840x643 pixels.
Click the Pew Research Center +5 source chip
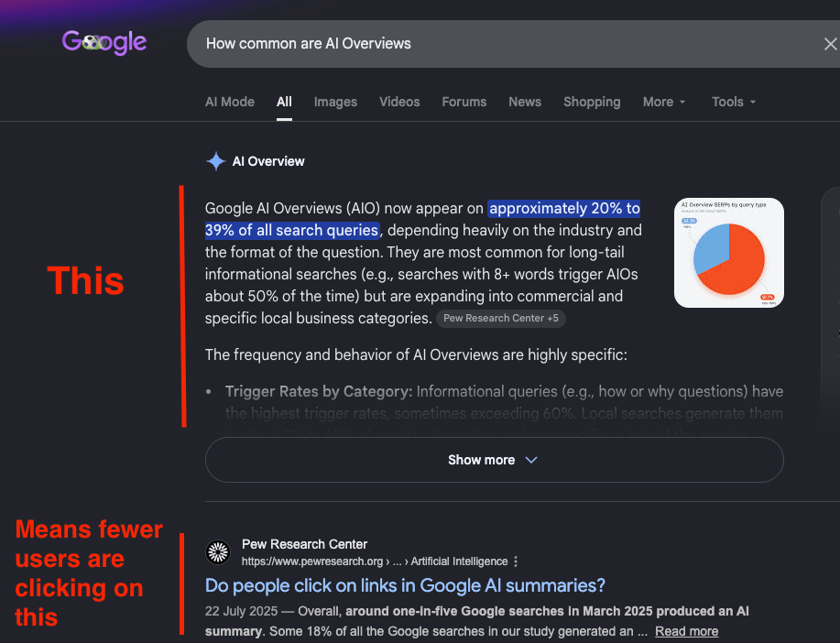pyautogui.click(x=500, y=318)
